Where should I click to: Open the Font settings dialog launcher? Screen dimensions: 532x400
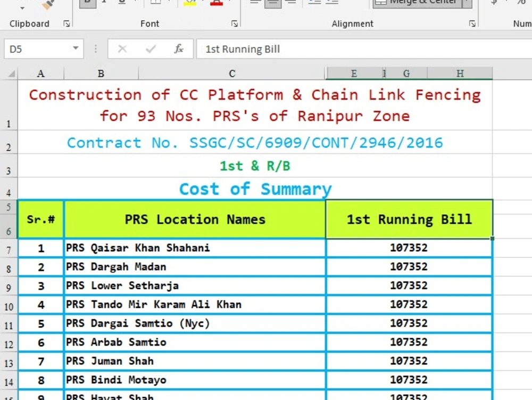(x=235, y=24)
